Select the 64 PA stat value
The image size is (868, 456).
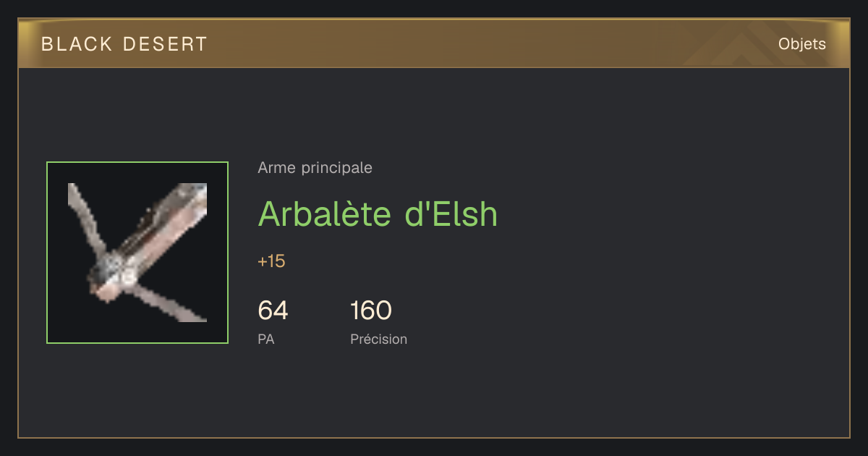point(273,311)
